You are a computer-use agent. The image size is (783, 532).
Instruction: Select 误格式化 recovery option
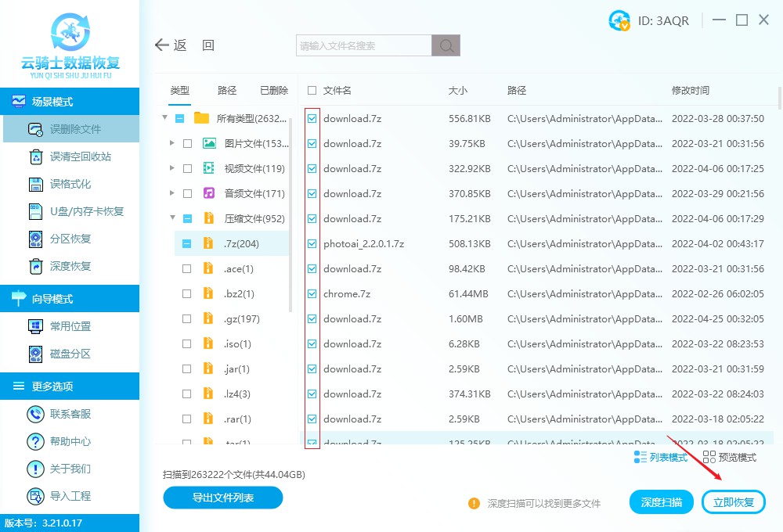click(x=71, y=184)
